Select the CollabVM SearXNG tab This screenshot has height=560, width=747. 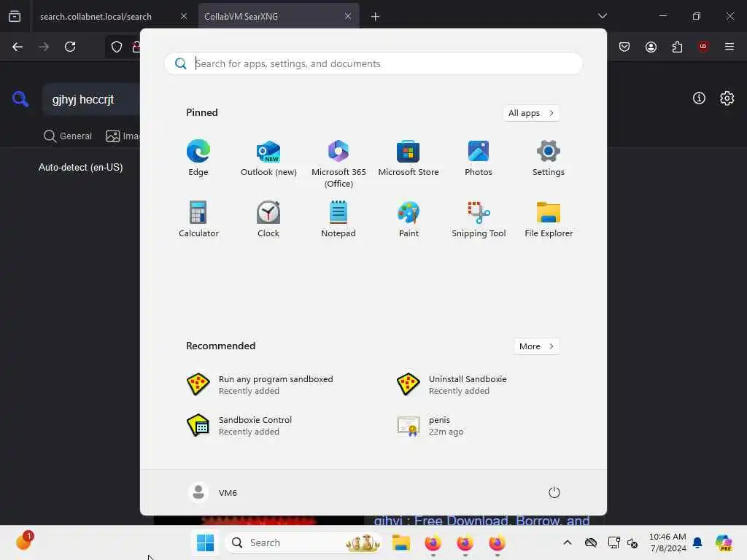(241, 17)
